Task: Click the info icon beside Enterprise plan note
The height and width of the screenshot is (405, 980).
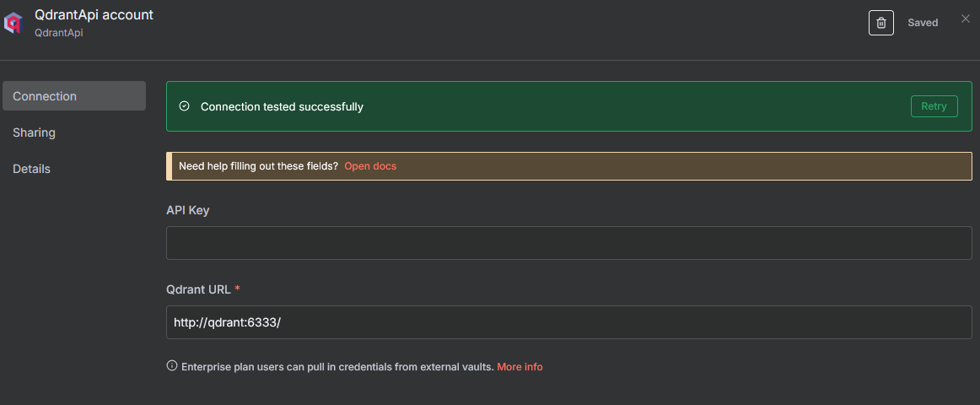Action: pos(172,365)
